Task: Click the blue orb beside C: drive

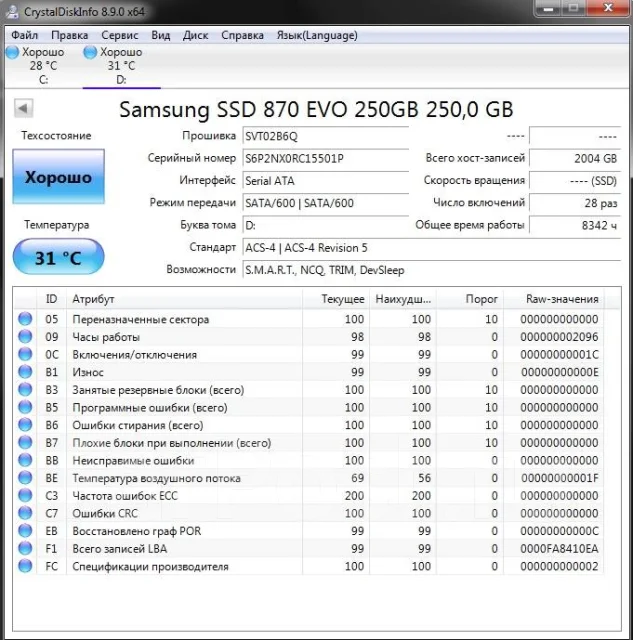Action: pyautogui.click(x=12, y=52)
